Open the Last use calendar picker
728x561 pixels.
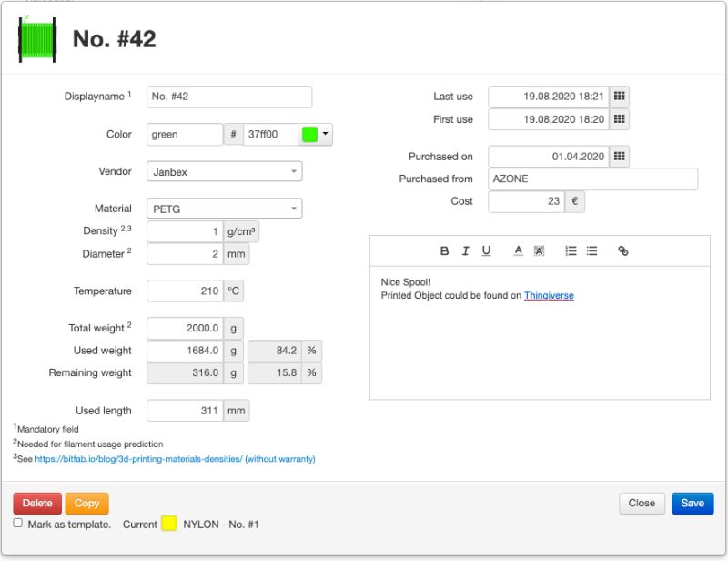tap(620, 97)
